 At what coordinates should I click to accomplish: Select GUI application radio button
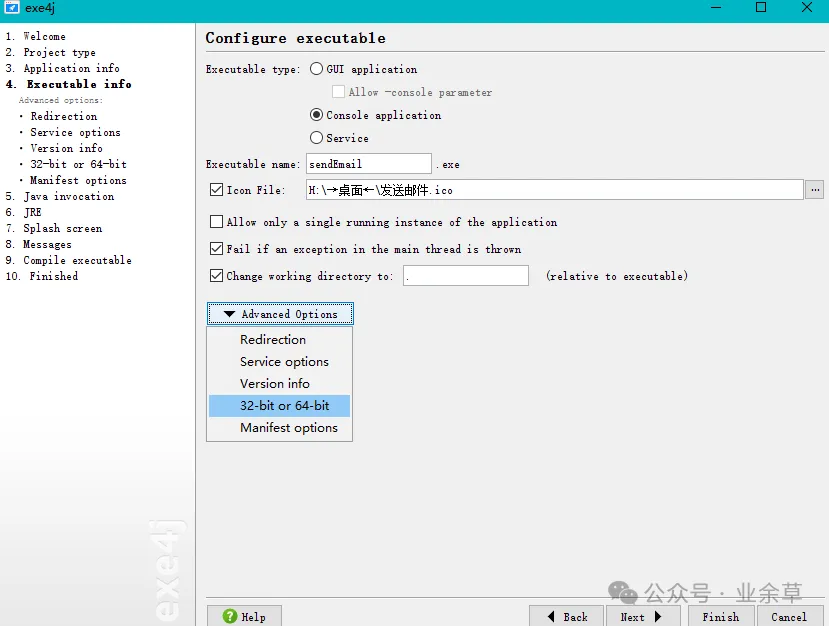tap(316, 69)
